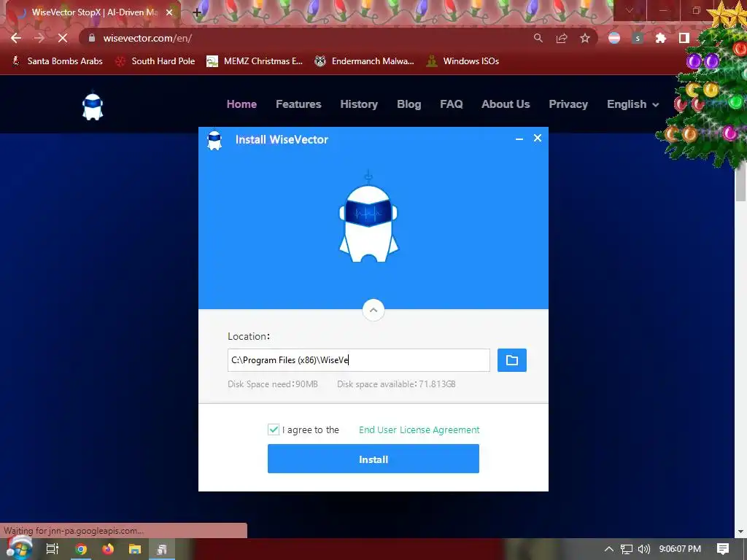Open the notification center icon
The width and height of the screenshot is (747, 560).
pyautogui.click(x=723, y=549)
